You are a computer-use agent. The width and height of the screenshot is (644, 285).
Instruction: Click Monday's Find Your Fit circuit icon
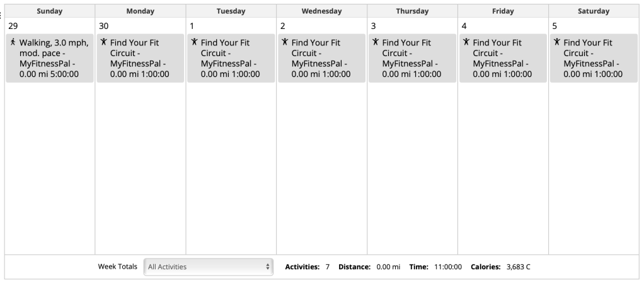103,43
